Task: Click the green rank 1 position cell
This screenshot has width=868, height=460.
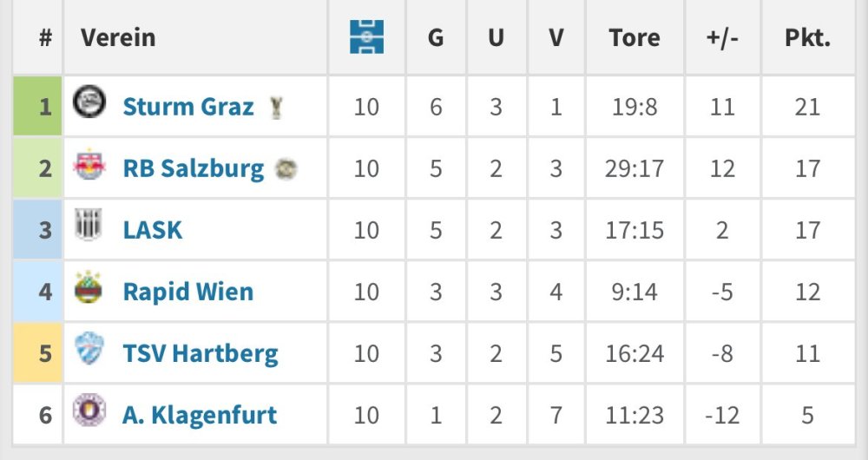Action: 39,107
